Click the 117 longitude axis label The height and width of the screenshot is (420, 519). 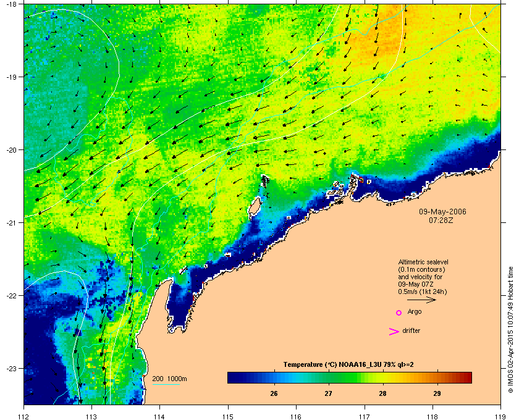click(364, 417)
